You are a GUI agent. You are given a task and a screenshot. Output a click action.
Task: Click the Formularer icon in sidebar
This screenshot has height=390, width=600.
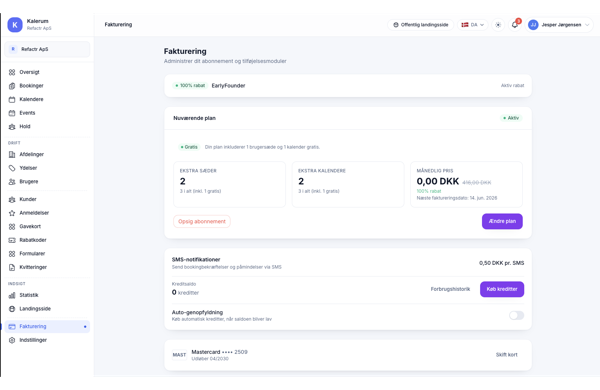(12, 254)
